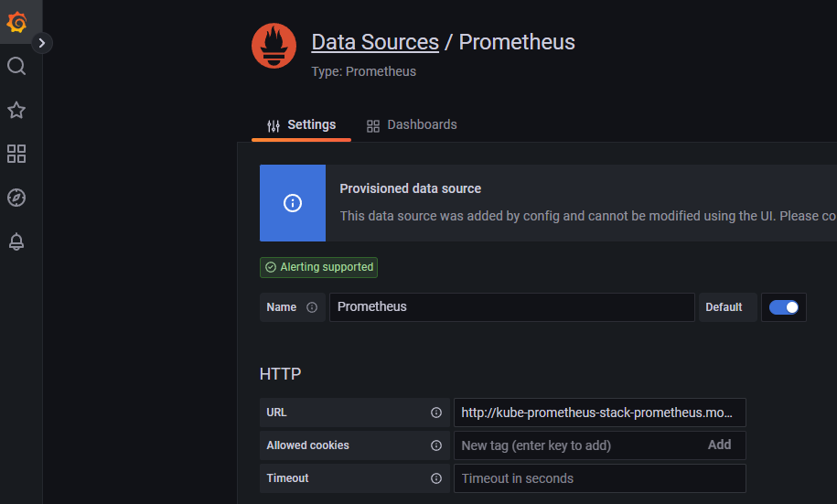Click the info icon beside URL
The image size is (837, 504).
pos(436,413)
